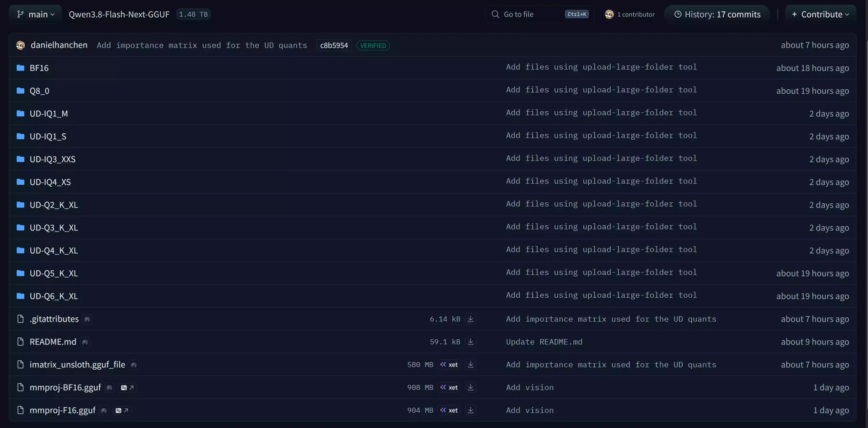Download mmproj-BF16.gguf
This screenshot has height=428, width=868.
pyautogui.click(x=471, y=387)
